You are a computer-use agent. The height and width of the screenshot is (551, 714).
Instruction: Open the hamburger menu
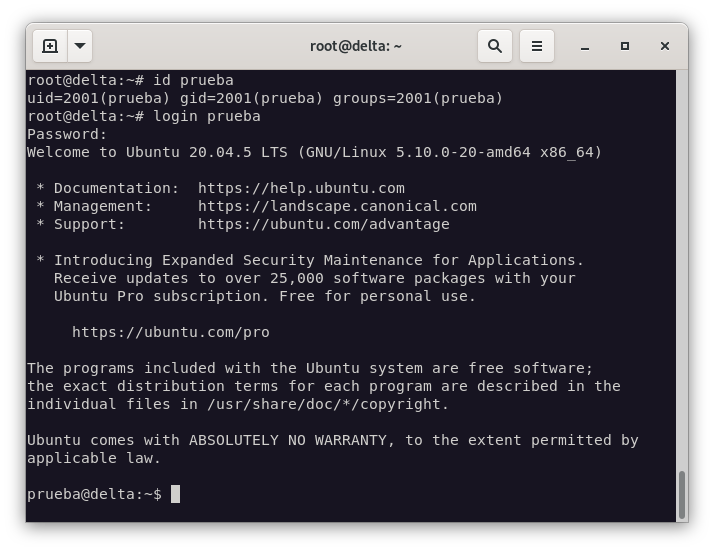click(x=537, y=45)
